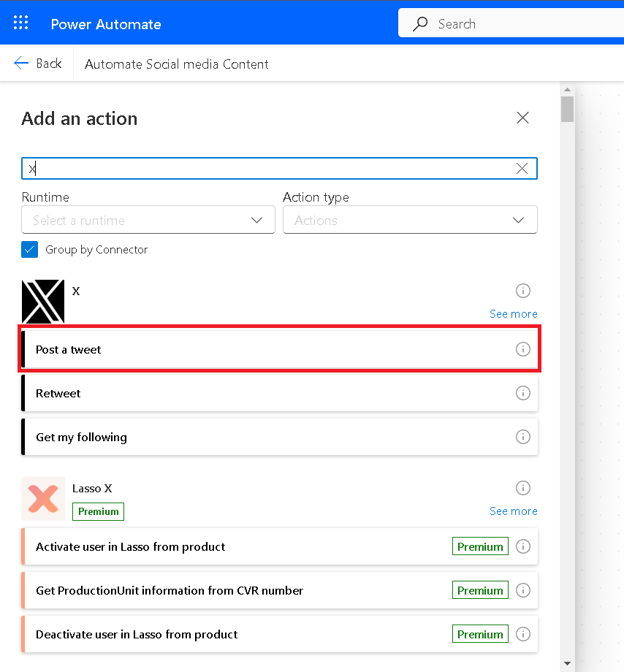Show info for Retweet action
The height and width of the screenshot is (672, 624).
click(x=522, y=393)
